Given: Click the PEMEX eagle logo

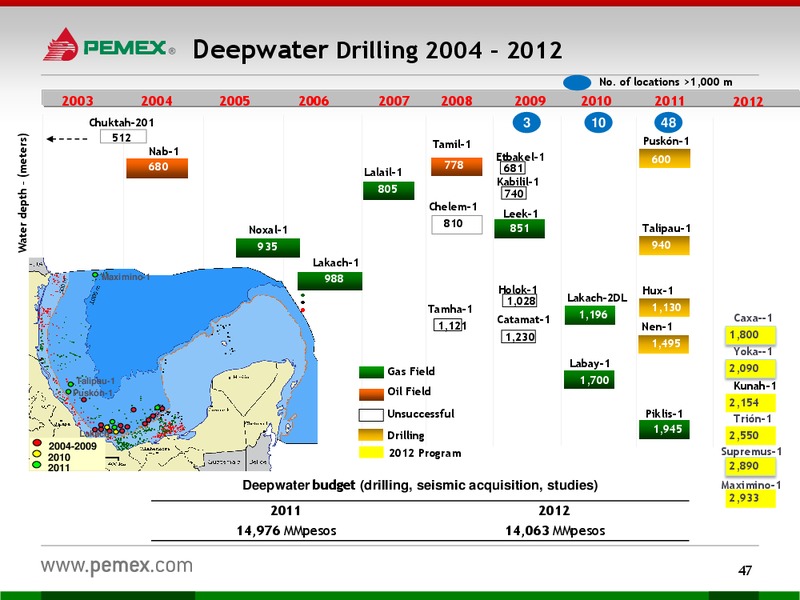Looking at the screenshot, I should click(x=61, y=44).
